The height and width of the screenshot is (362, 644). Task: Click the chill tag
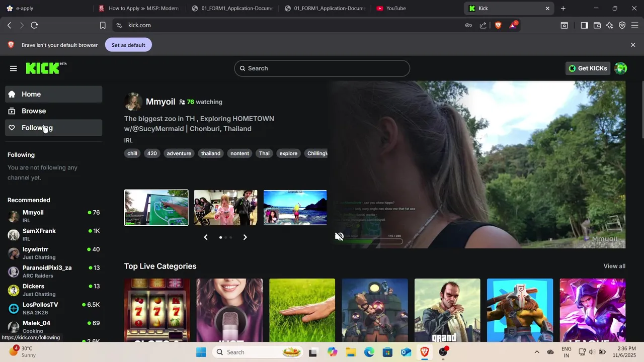(132, 153)
